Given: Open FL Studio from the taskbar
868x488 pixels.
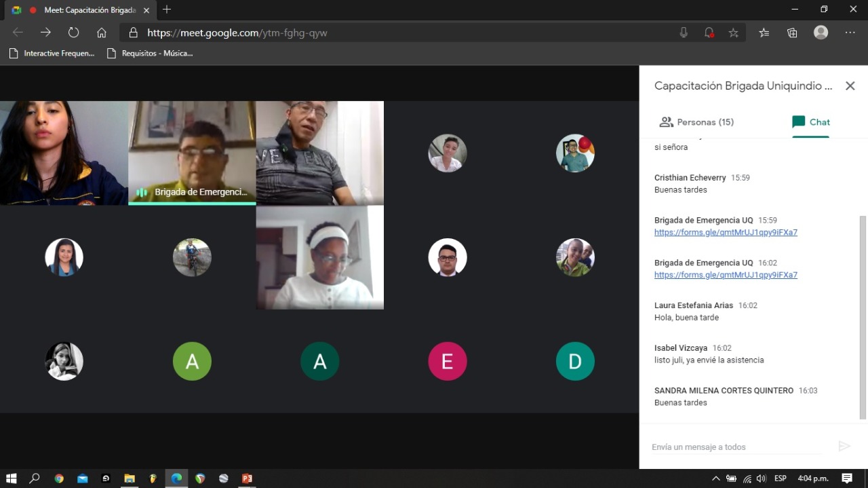Looking at the screenshot, I should (x=153, y=478).
